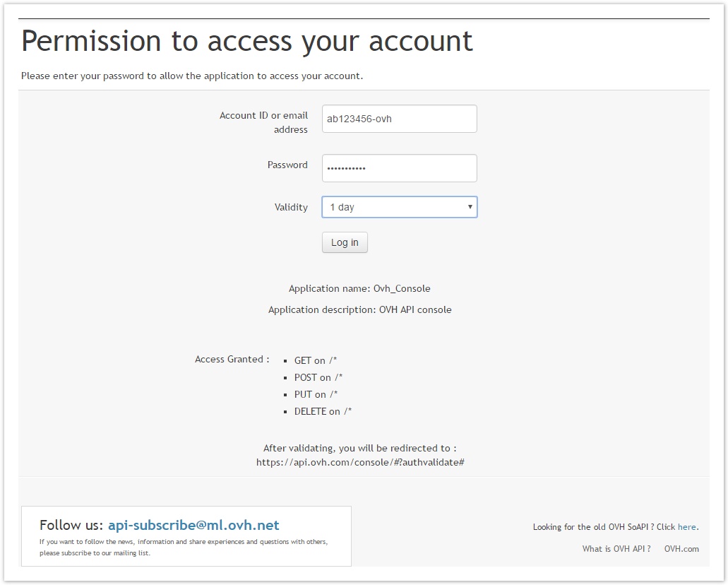This screenshot has height=585, width=728.
Task: Visit the OVH.com footer link
Action: tap(681, 549)
